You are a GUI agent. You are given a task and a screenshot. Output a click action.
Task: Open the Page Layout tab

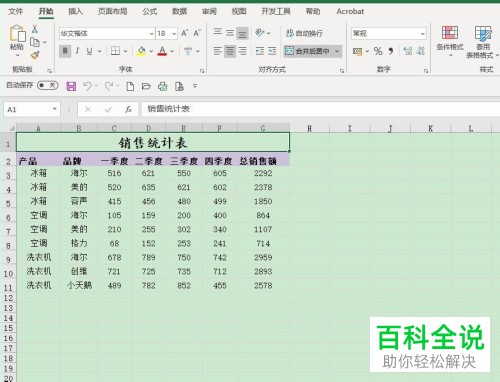(x=113, y=11)
